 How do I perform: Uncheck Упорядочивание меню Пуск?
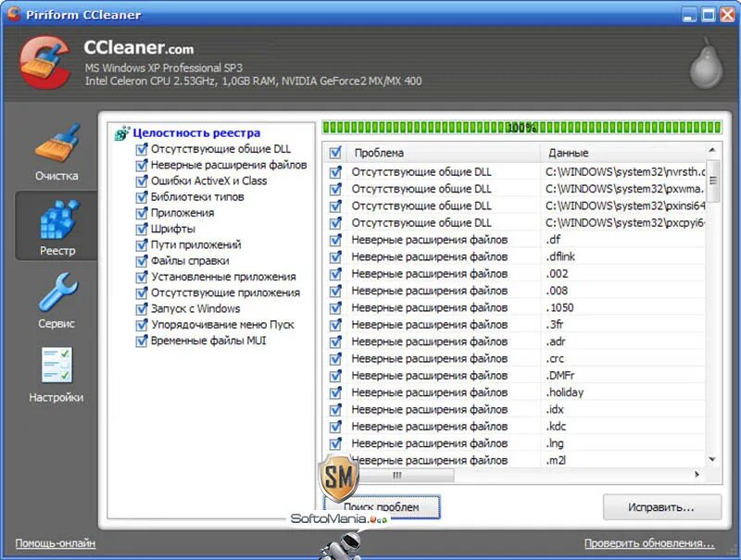142,325
